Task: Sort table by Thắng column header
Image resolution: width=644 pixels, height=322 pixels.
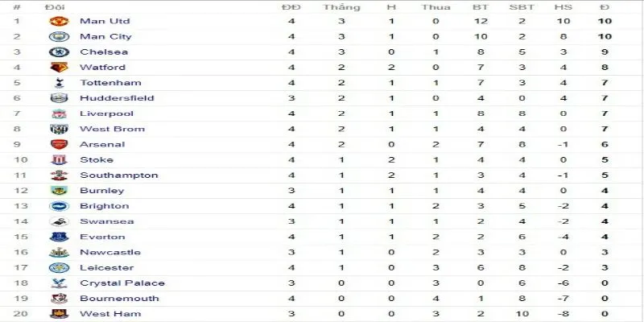Action: tap(341, 6)
